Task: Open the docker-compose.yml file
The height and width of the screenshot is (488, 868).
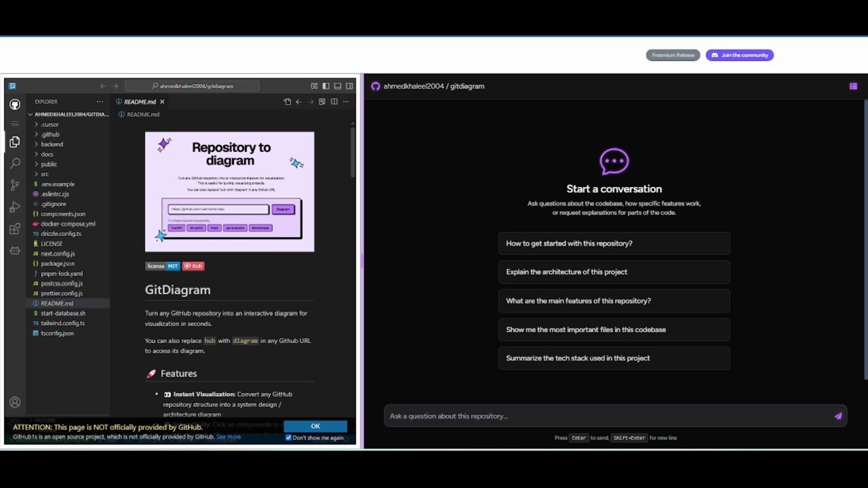Action: [68, 224]
